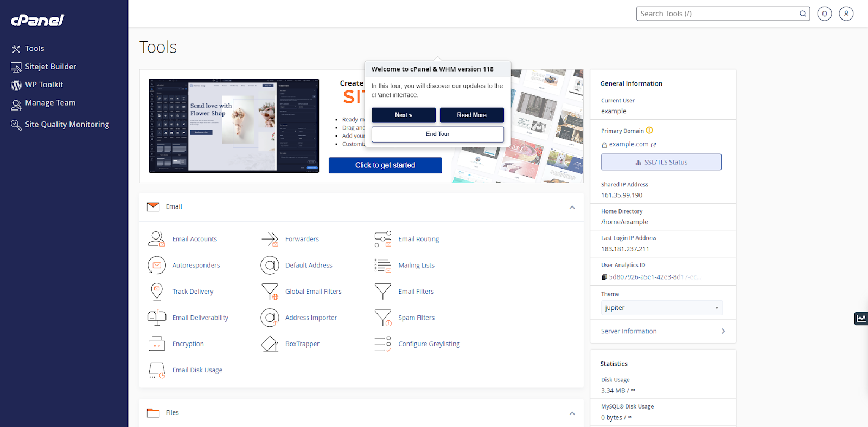Image resolution: width=868 pixels, height=427 pixels.
Task: Collapse the Files section chevron
Action: [x=572, y=413]
